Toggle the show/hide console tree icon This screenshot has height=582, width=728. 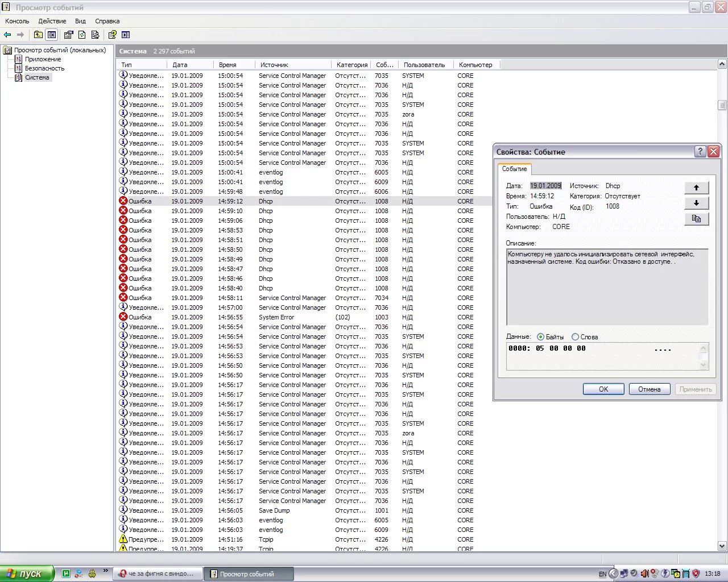click(52, 35)
